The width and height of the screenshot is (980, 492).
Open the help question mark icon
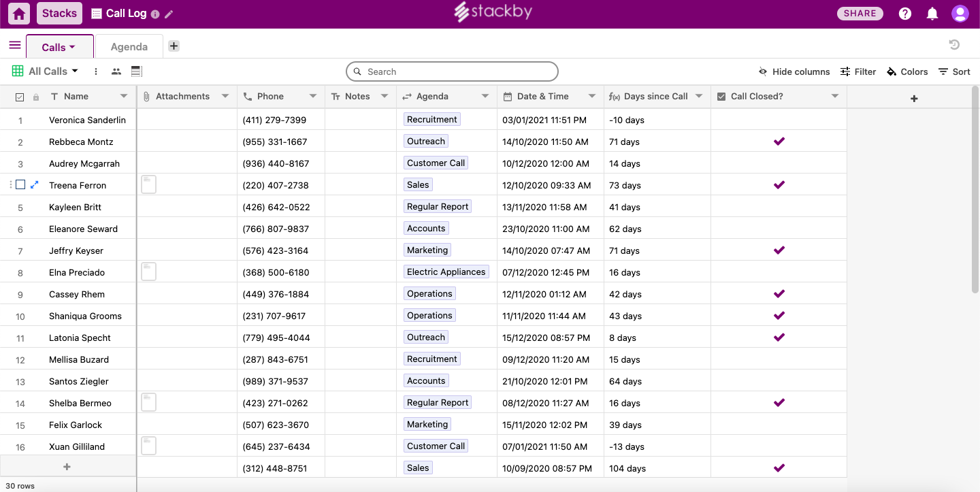pos(905,14)
